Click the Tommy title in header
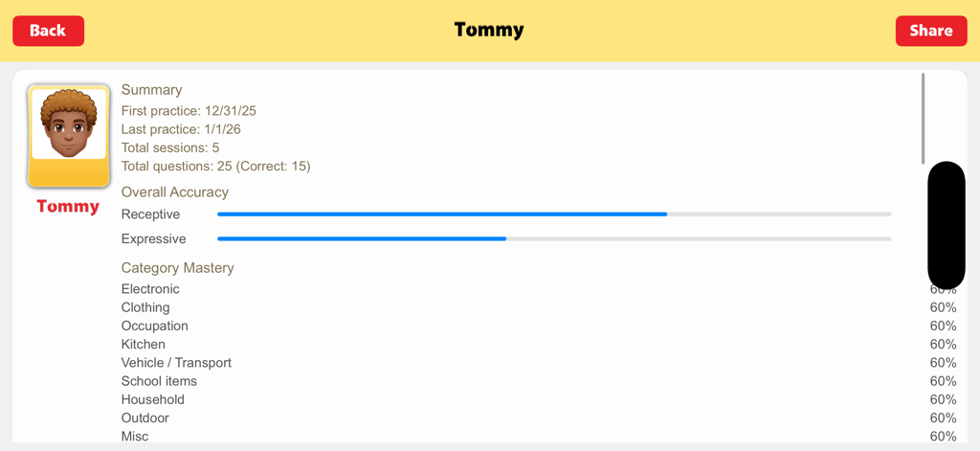The image size is (980, 451). (x=489, y=30)
